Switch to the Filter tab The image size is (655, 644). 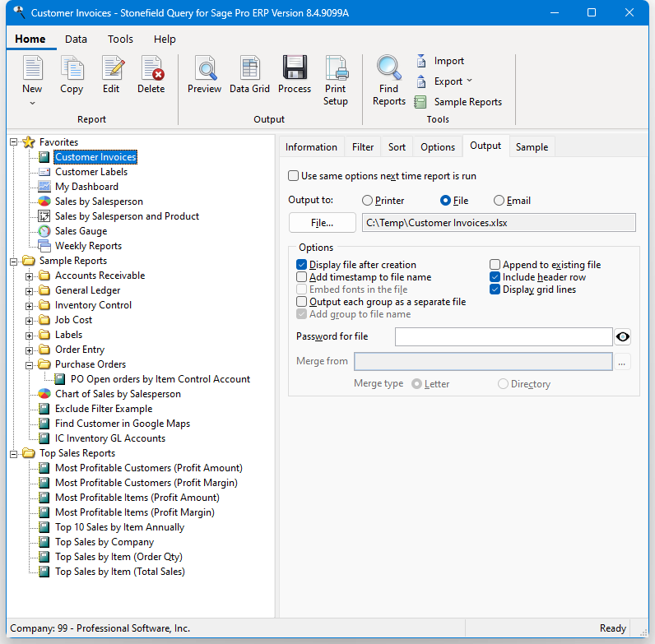pyautogui.click(x=363, y=147)
